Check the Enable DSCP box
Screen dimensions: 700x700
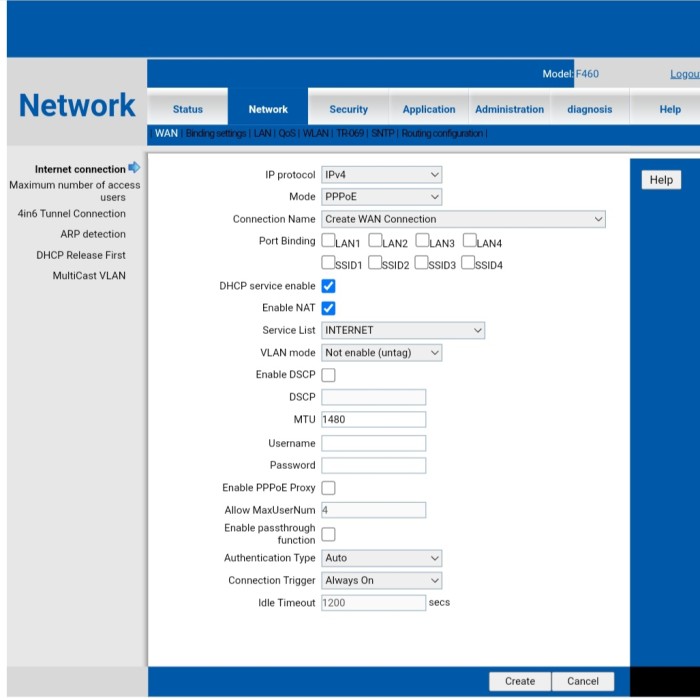tap(329, 375)
